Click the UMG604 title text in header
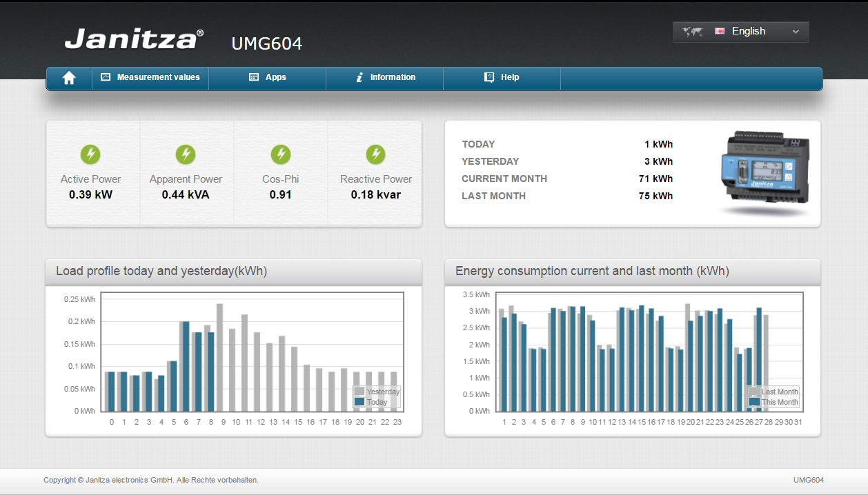868x495 pixels. (x=266, y=44)
